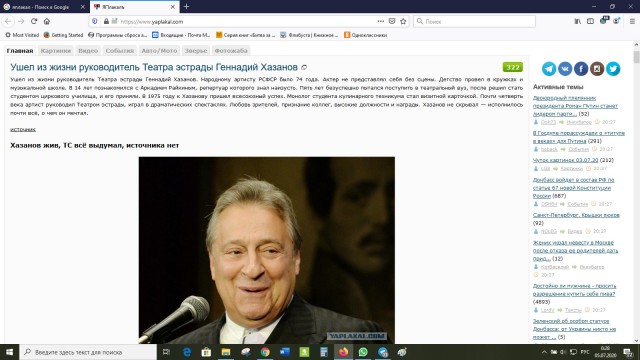Image resolution: width=640 pixels, height=360 pixels.
Task: Select the Главная site tab
Action: 20,51
